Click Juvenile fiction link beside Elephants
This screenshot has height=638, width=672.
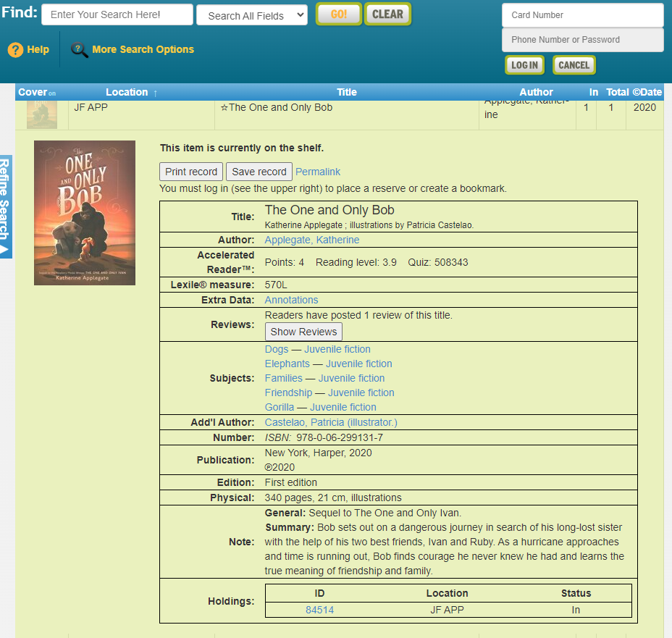[x=359, y=364]
